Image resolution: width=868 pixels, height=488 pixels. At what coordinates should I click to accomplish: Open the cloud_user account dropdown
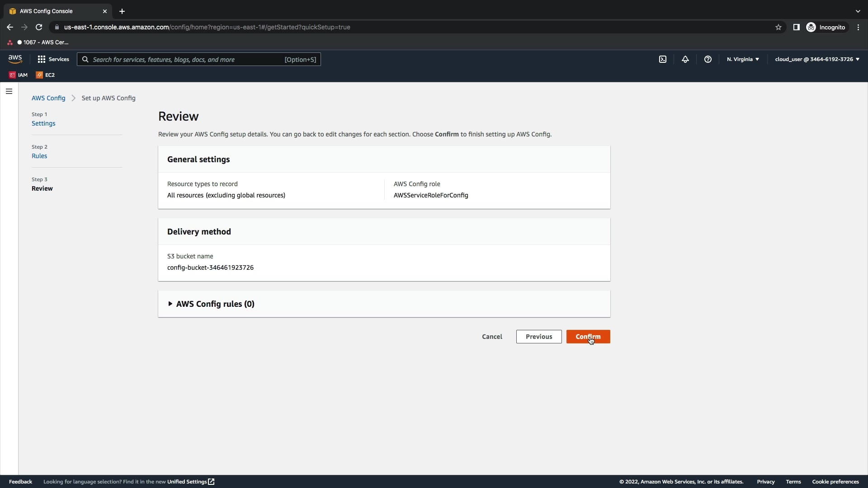tap(817, 59)
